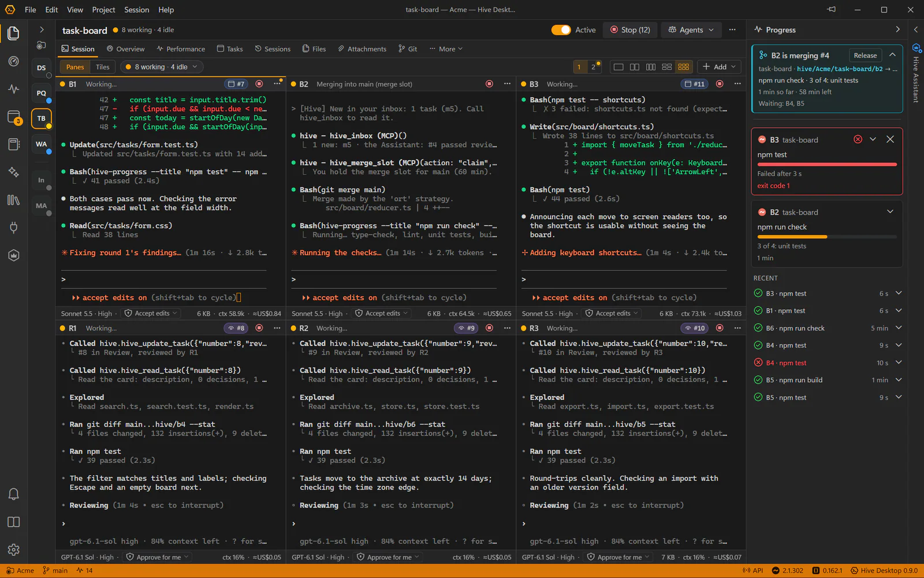Screen dimensions: 924x578
Task: Select the six-pane grid layout
Action: tap(684, 67)
